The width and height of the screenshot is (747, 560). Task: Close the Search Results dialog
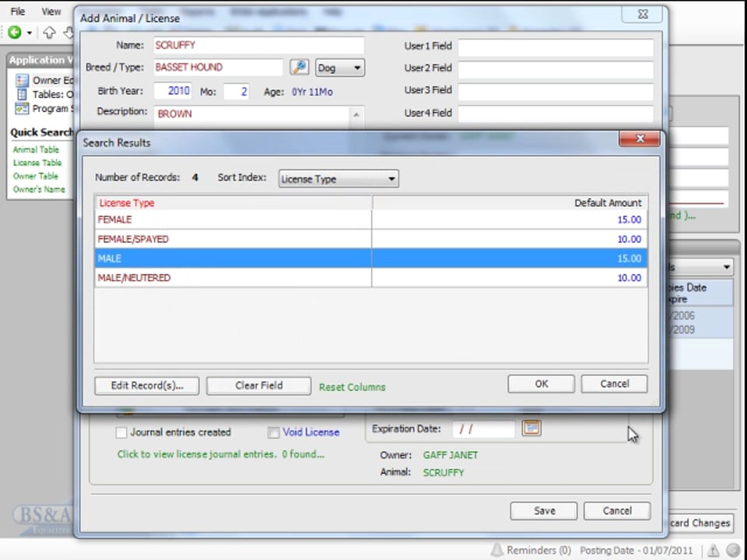pos(640,138)
